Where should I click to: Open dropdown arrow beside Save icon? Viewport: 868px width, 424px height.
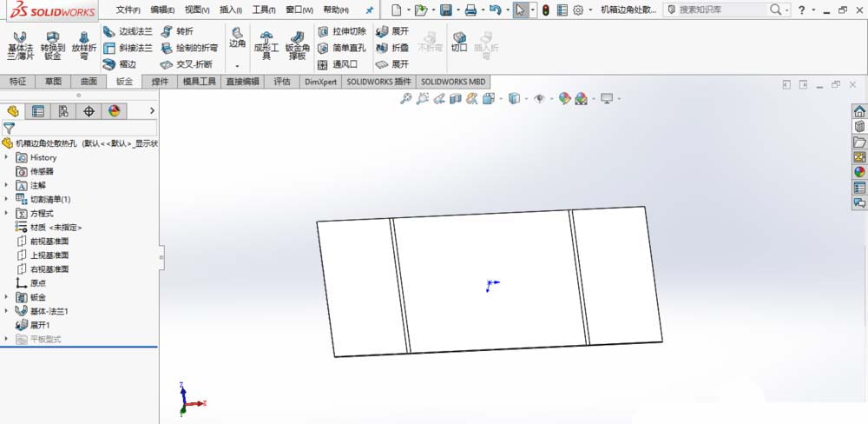[x=458, y=10]
